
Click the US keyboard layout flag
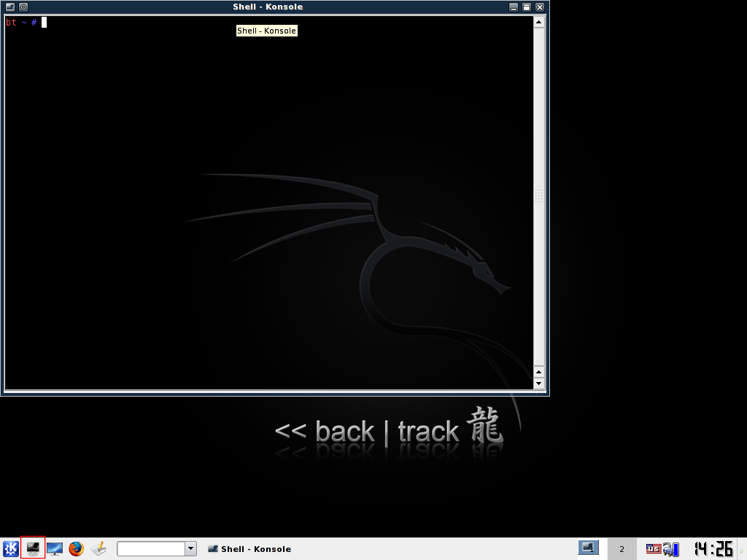coord(653,548)
